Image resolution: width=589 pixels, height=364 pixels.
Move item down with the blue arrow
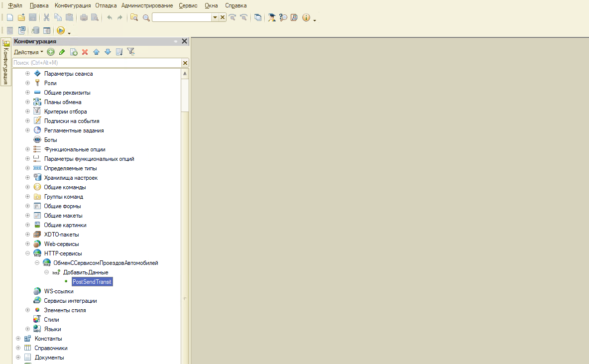point(108,52)
